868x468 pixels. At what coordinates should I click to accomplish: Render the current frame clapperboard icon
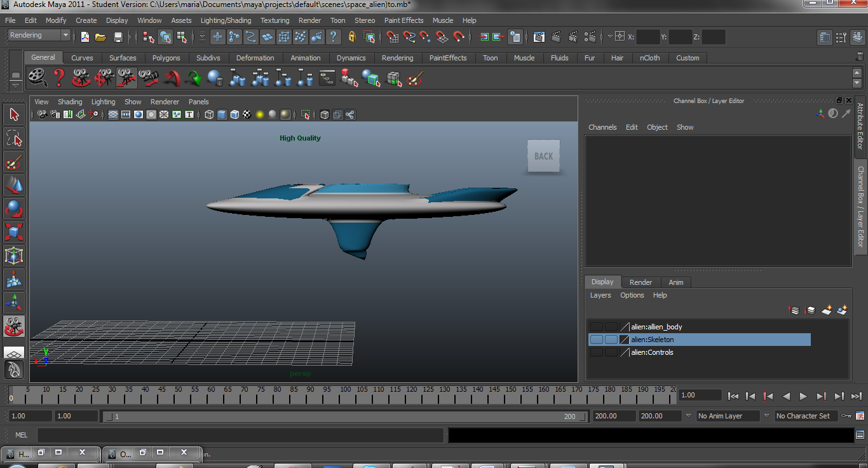(x=557, y=37)
